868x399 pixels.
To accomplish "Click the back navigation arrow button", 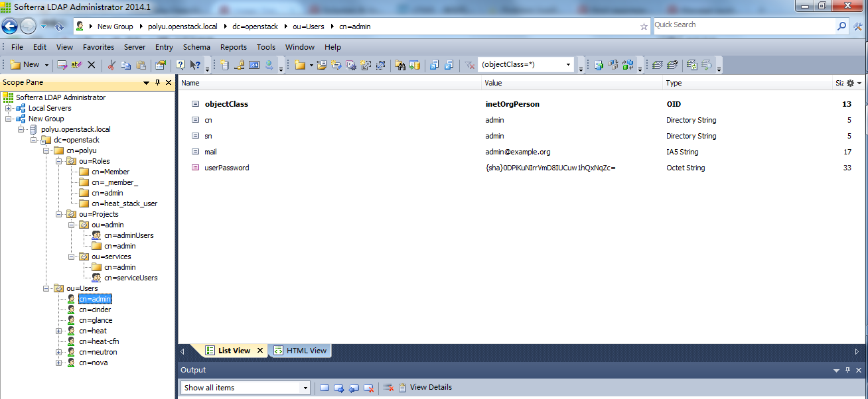I will tap(9, 27).
